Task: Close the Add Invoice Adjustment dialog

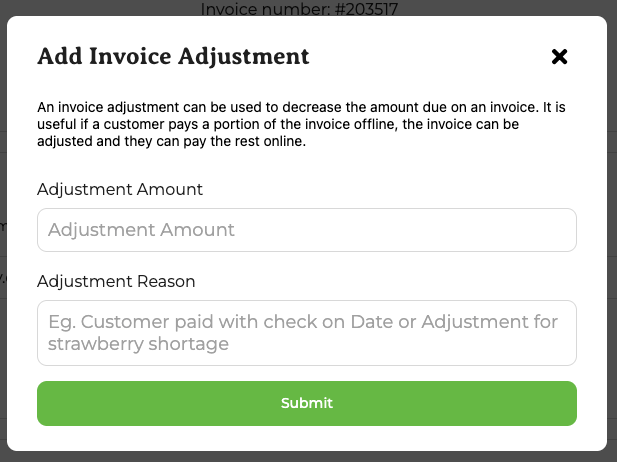Action: click(x=560, y=57)
